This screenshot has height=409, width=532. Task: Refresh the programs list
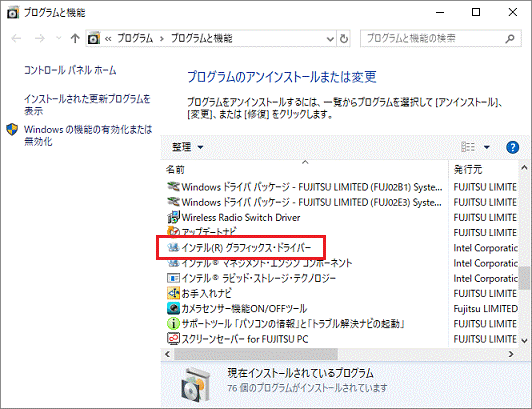point(344,39)
